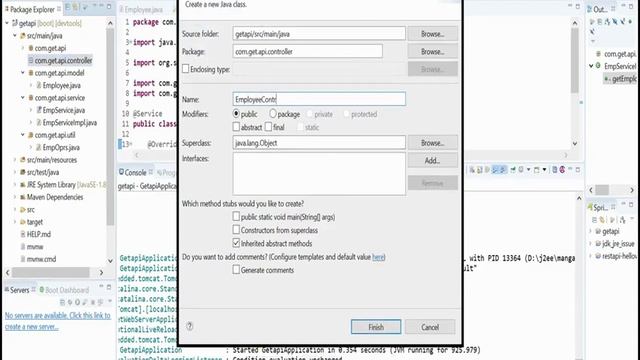Click Browse next to Superclass field
This screenshot has height=360, width=640.
click(x=432, y=143)
